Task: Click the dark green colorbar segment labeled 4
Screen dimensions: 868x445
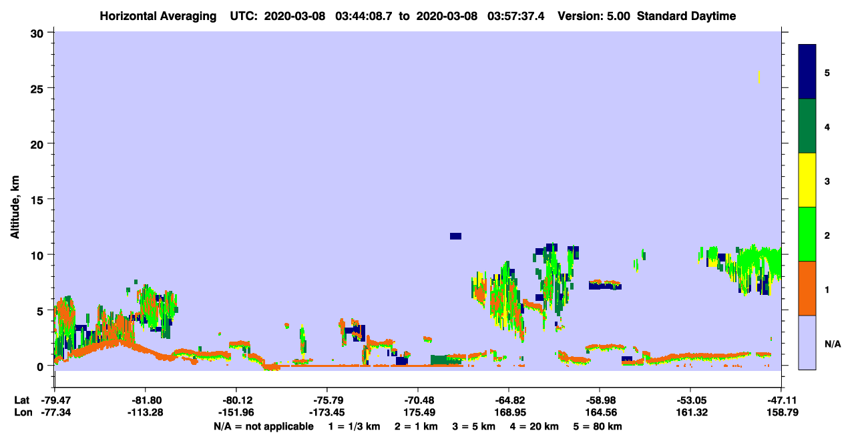Action: pos(807,126)
